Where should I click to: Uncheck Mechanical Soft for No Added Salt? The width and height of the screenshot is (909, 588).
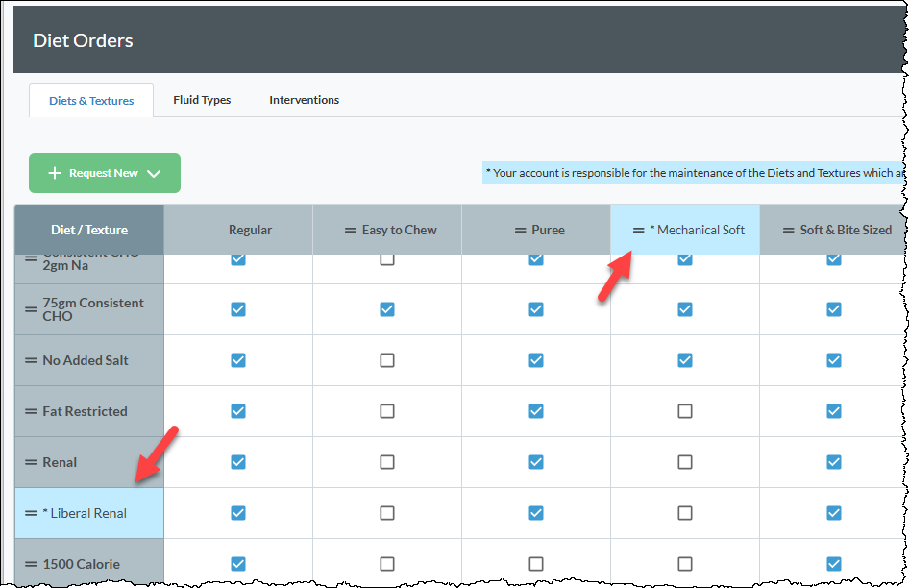click(685, 360)
